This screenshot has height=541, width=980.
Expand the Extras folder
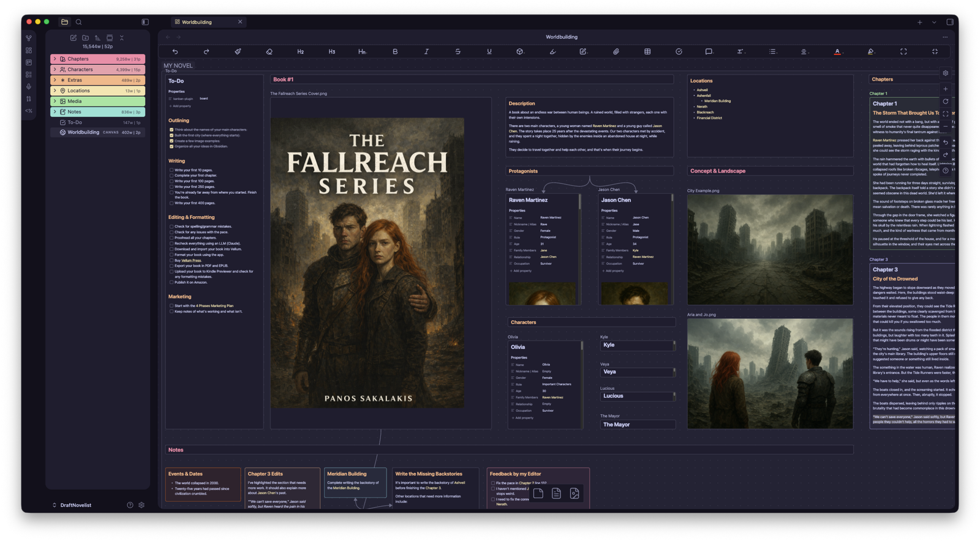[x=55, y=80]
